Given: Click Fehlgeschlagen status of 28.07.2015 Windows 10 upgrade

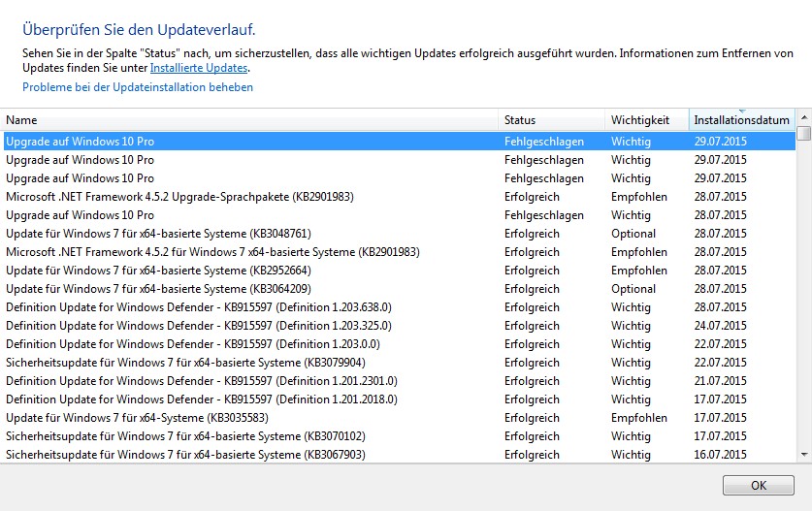Looking at the screenshot, I should pyautogui.click(x=543, y=215).
